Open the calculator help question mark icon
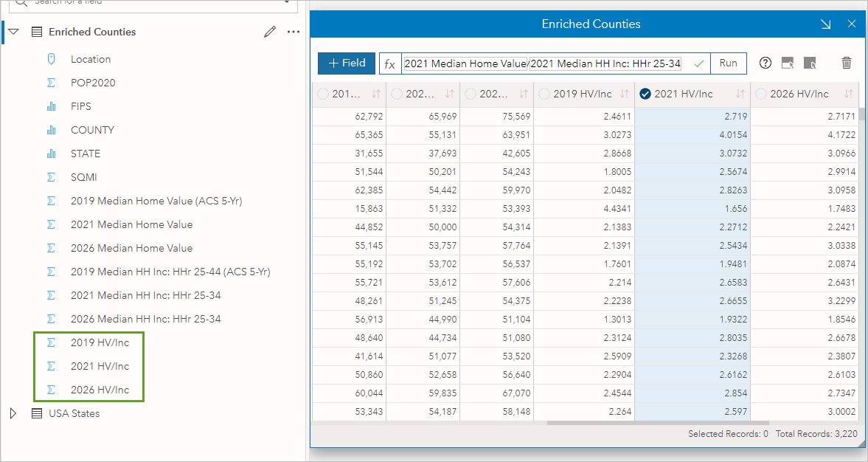 coord(765,63)
